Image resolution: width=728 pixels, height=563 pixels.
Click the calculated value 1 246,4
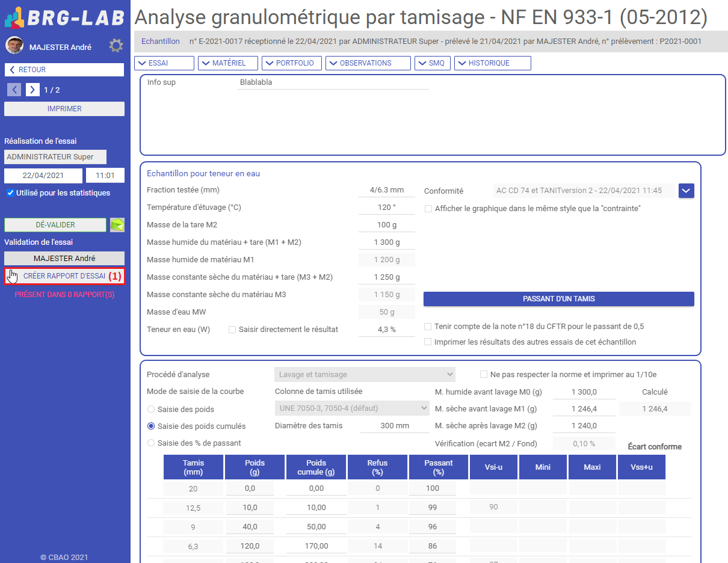[x=655, y=409]
